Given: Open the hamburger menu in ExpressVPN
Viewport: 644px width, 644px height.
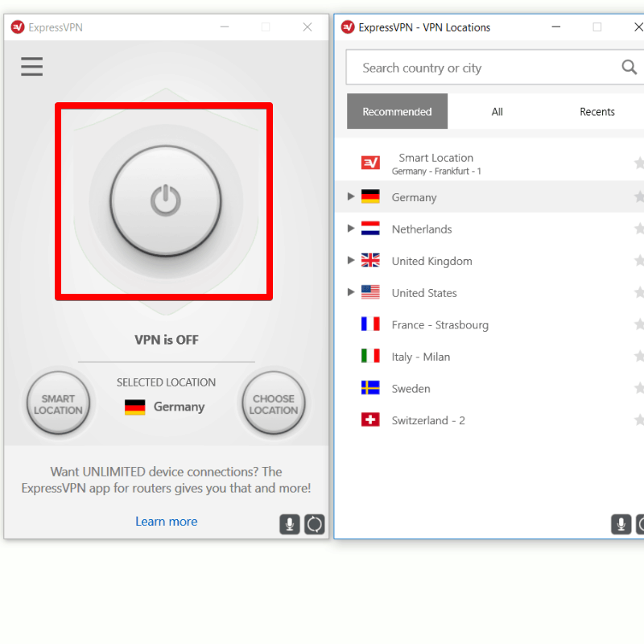Looking at the screenshot, I should [31, 67].
